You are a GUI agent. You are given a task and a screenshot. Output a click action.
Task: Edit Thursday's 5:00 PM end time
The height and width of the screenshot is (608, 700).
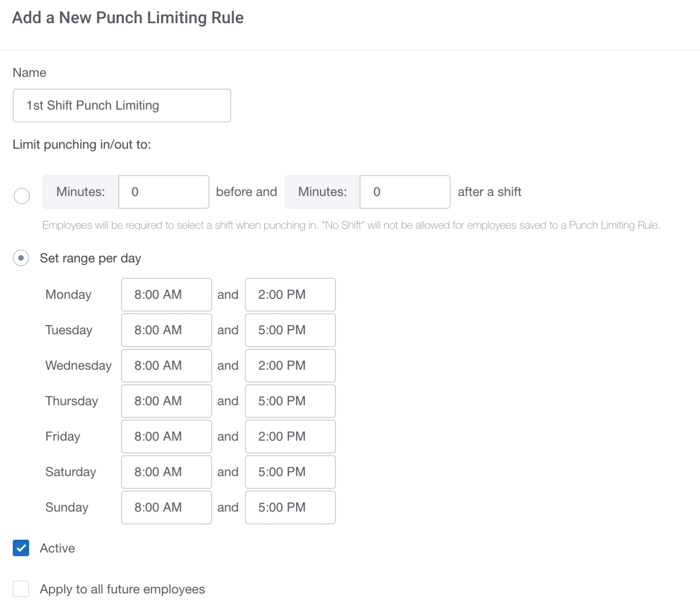point(290,401)
